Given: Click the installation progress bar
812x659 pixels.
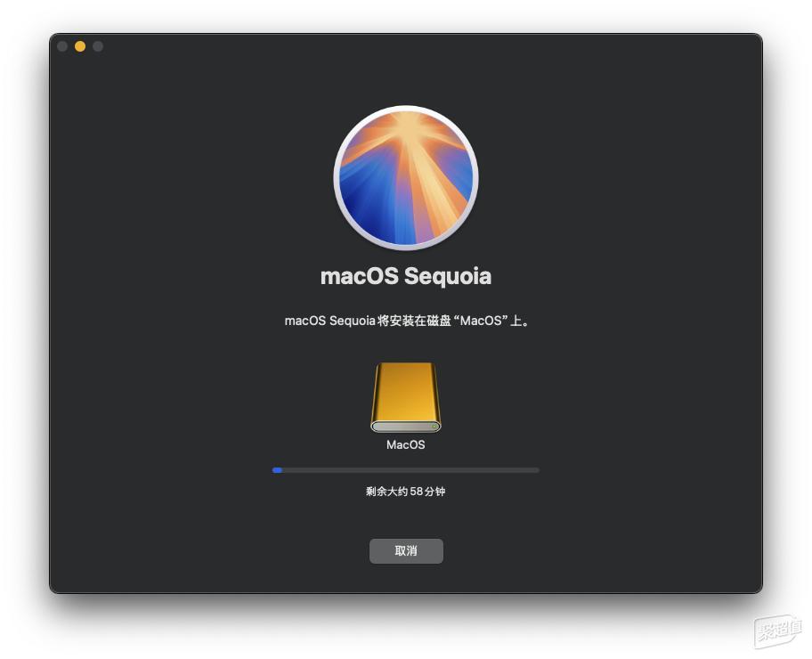Looking at the screenshot, I should coord(405,470).
